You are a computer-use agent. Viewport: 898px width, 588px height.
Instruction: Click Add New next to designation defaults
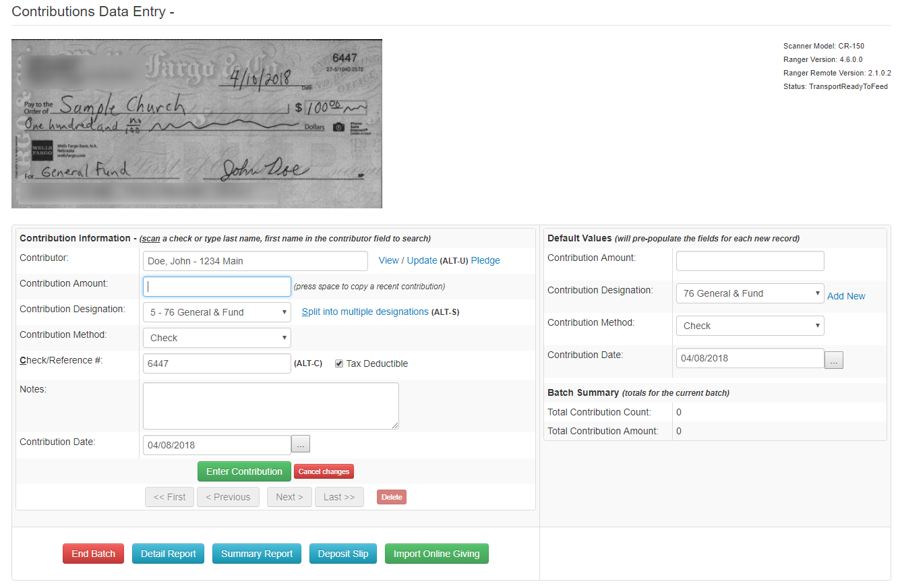pyautogui.click(x=846, y=295)
